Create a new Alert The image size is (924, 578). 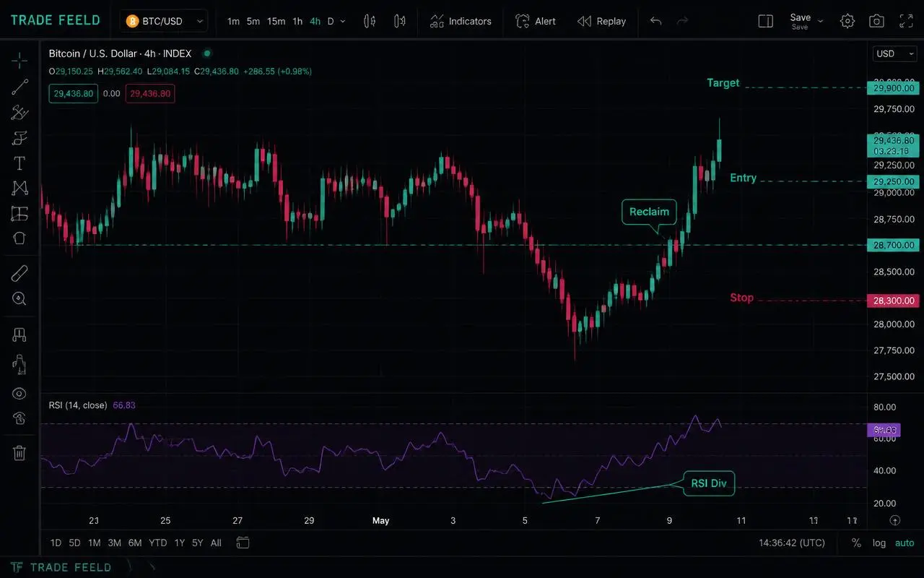click(x=536, y=21)
